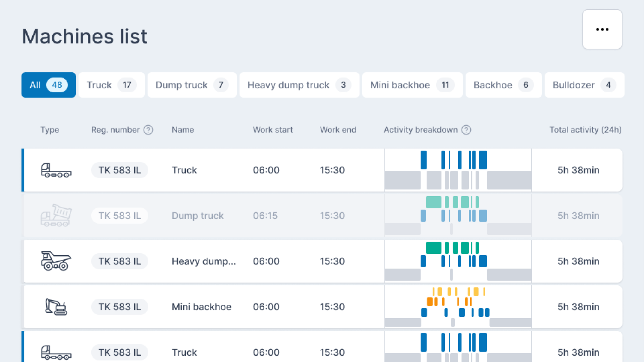Click the bottom row's Truck icon
Screen dimensions: 644x362
point(56,352)
